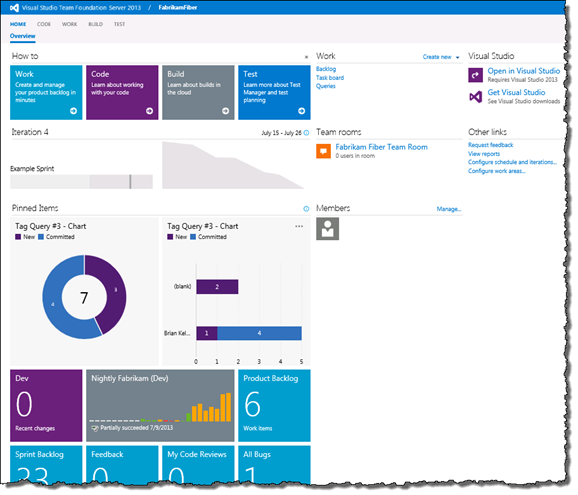This screenshot has width=578, height=495.
Task: Open the Backlog link
Action: pos(326,69)
